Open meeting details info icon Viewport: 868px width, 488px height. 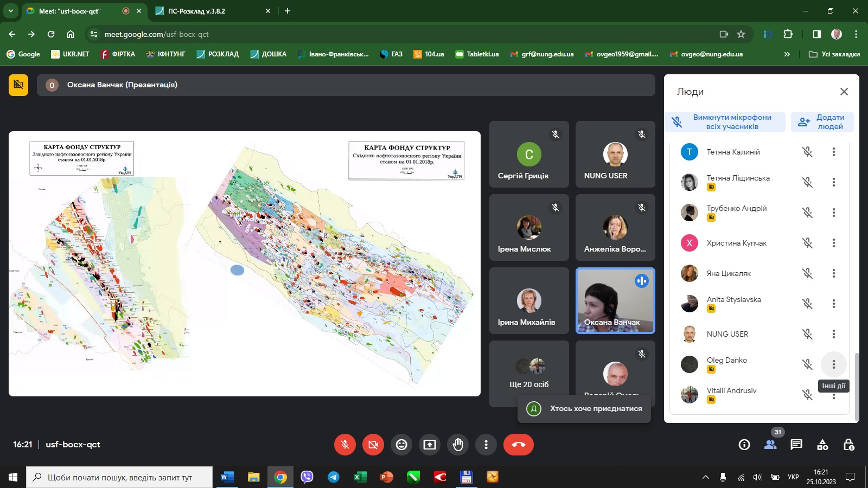(x=744, y=445)
